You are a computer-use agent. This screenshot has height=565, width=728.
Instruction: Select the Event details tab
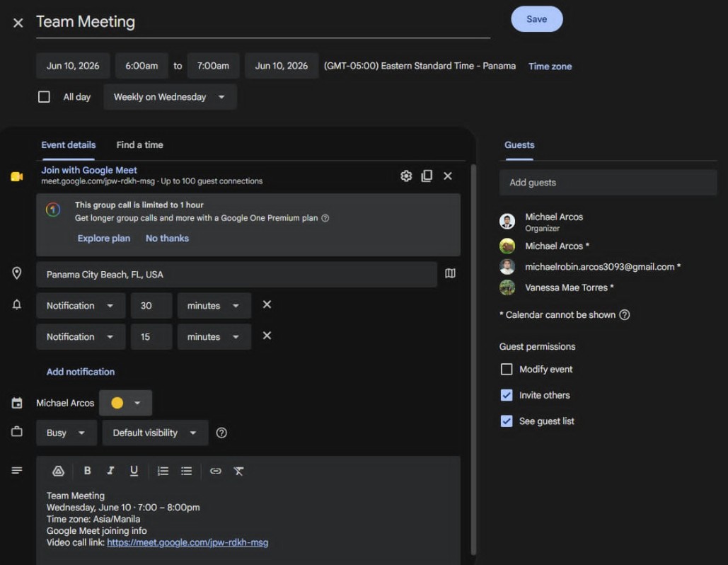[x=68, y=145]
